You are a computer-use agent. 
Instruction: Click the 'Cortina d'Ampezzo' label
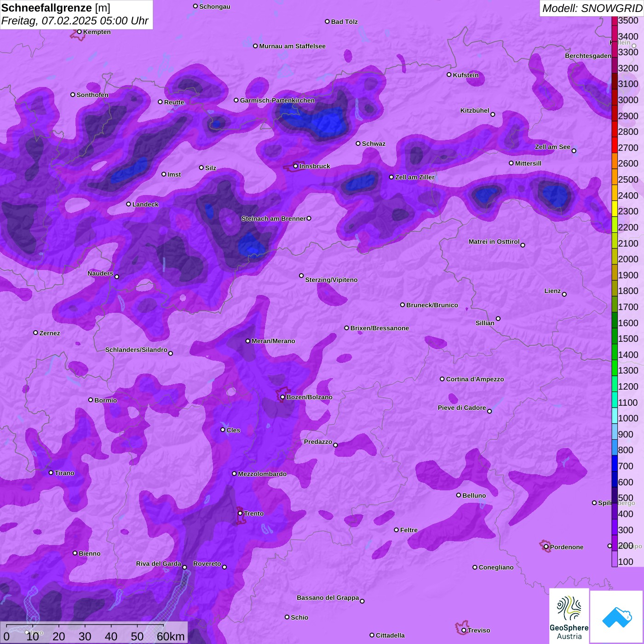475,379
